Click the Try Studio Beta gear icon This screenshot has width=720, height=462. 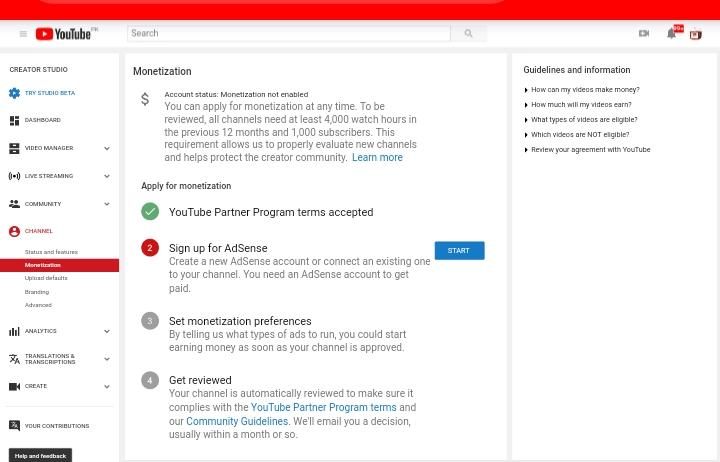(x=14, y=93)
